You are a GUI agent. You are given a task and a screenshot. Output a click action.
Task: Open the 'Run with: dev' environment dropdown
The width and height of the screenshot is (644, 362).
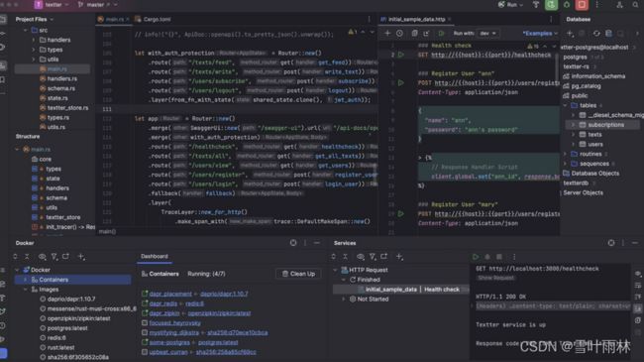tap(487, 34)
